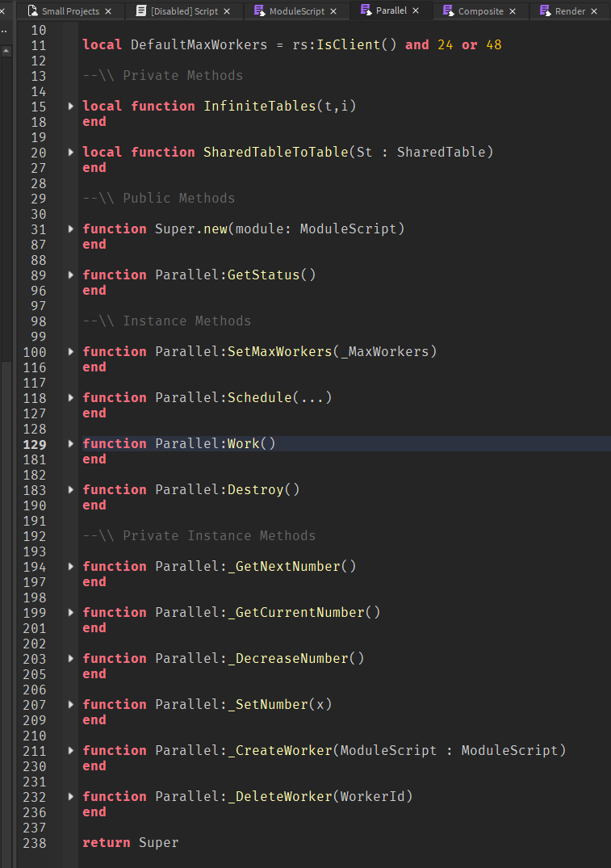Click the disabled Script icon on its tab
The height and width of the screenshot is (868, 611).
tap(140, 11)
